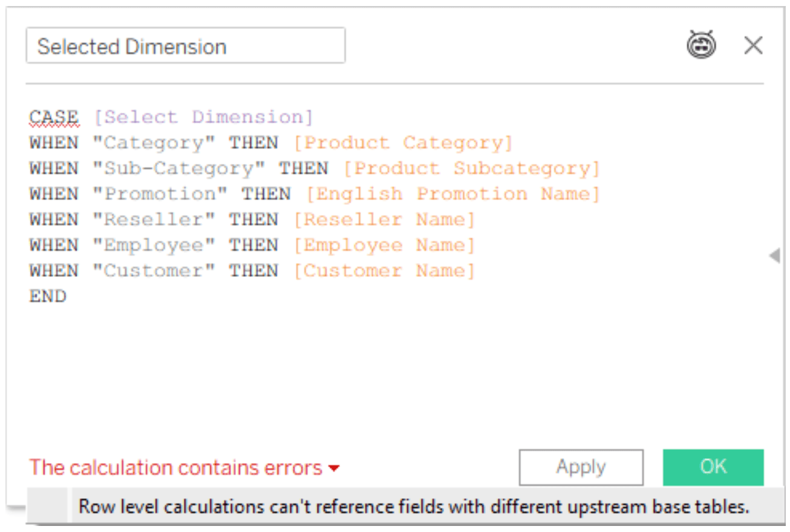
Task: Click the underlined CASE keyword
Action: coord(54,117)
